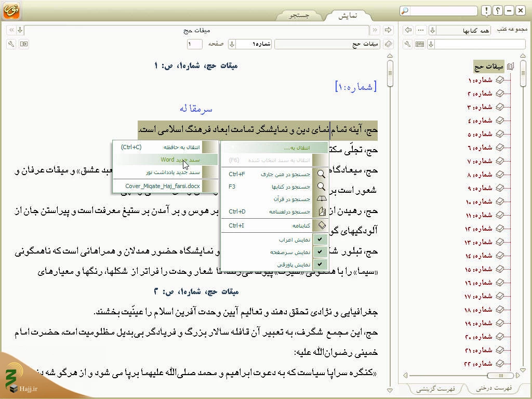Image resolution: width=532 pixels, height=399 pixels.
Task: Click the exclamation mark info button
Action: [x=486, y=11]
